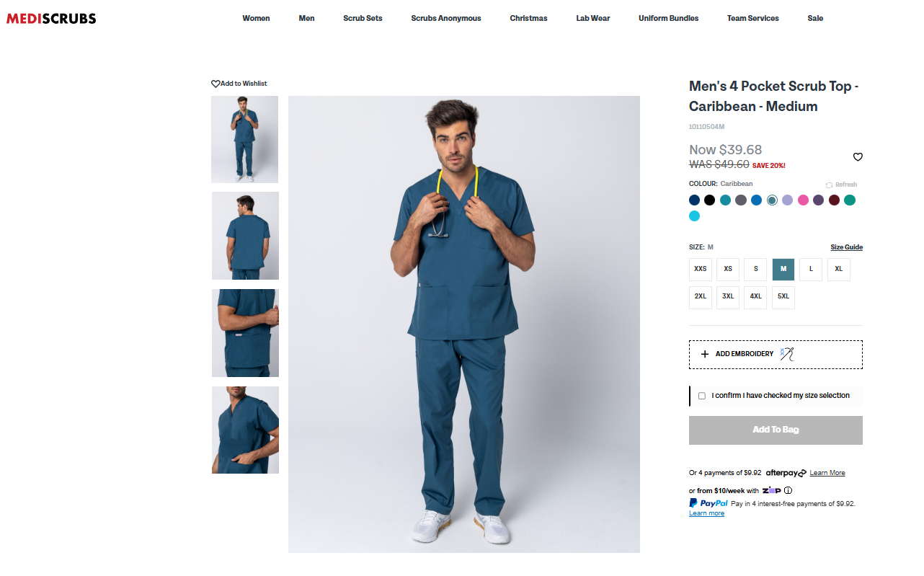Tick the size selection confirmation checkbox

[x=702, y=396]
